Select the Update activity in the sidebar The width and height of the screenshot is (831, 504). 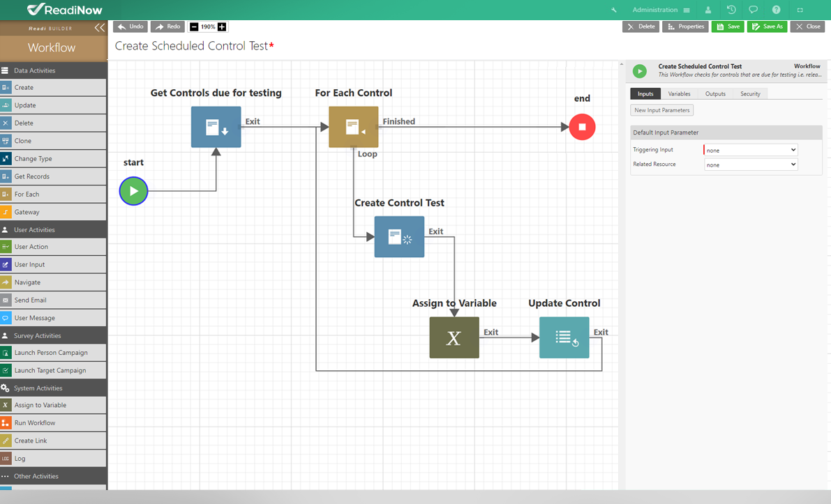(x=53, y=105)
